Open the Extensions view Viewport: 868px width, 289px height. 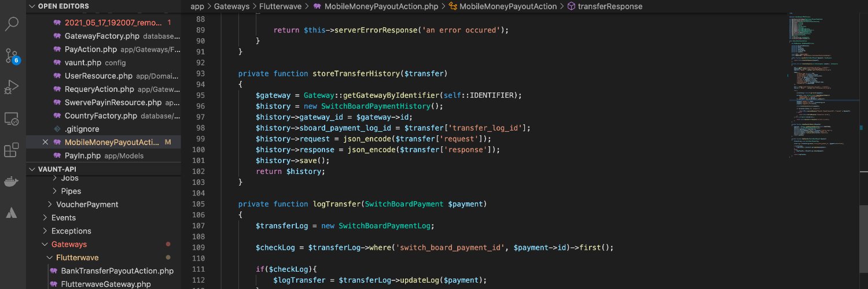click(x=12, y=150)
